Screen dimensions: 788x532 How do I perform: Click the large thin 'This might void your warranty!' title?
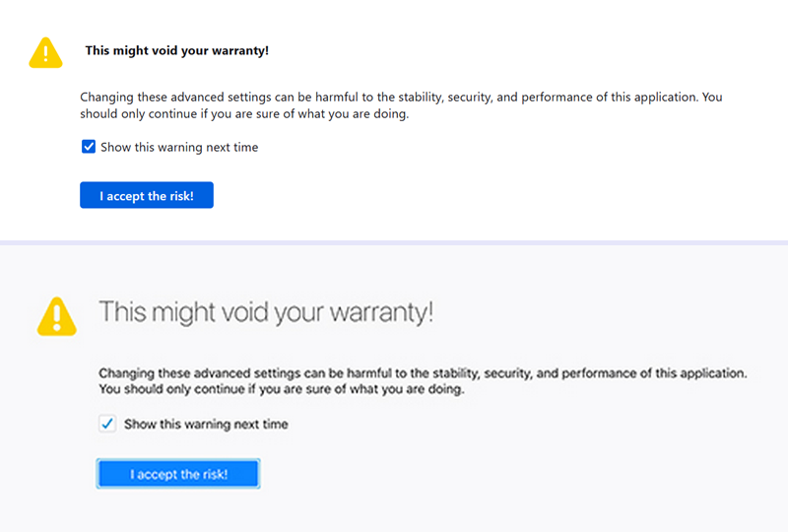[266, 312]
